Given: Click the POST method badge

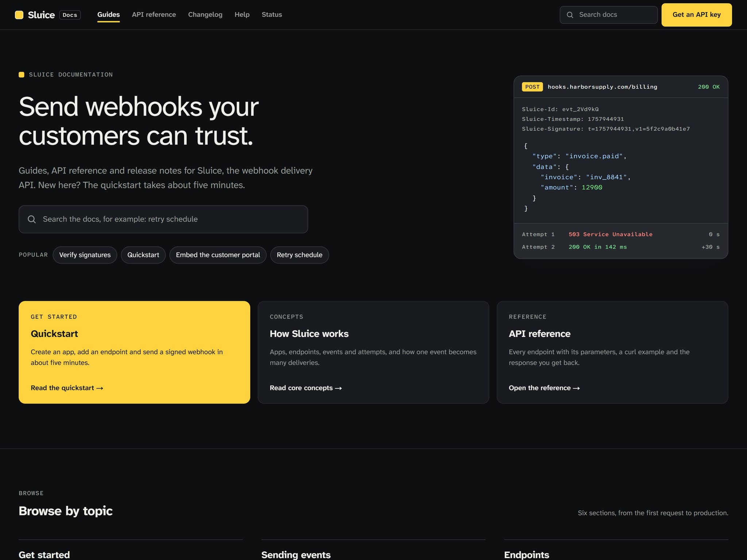Looking at the screenshot, I should [x=532, y=87].
